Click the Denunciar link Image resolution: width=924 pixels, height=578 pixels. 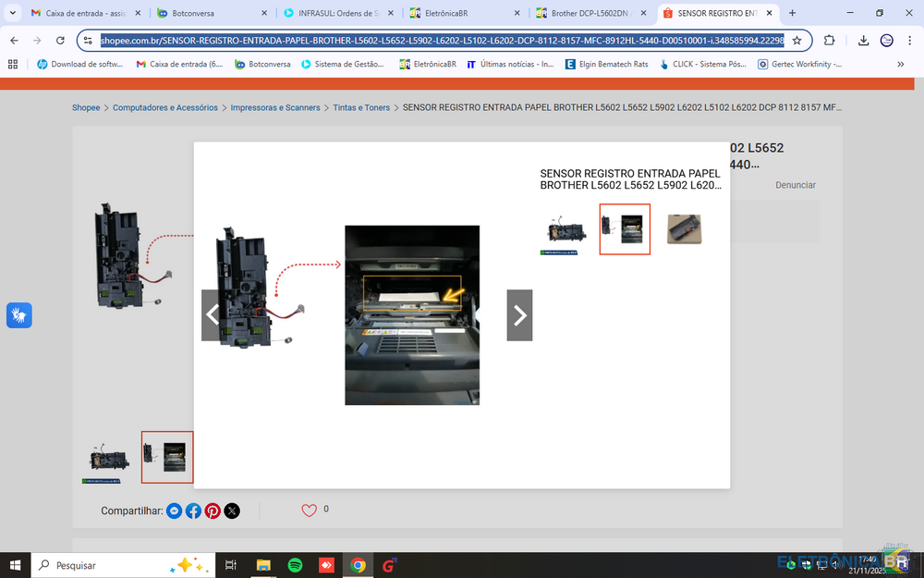pos(796,185)
